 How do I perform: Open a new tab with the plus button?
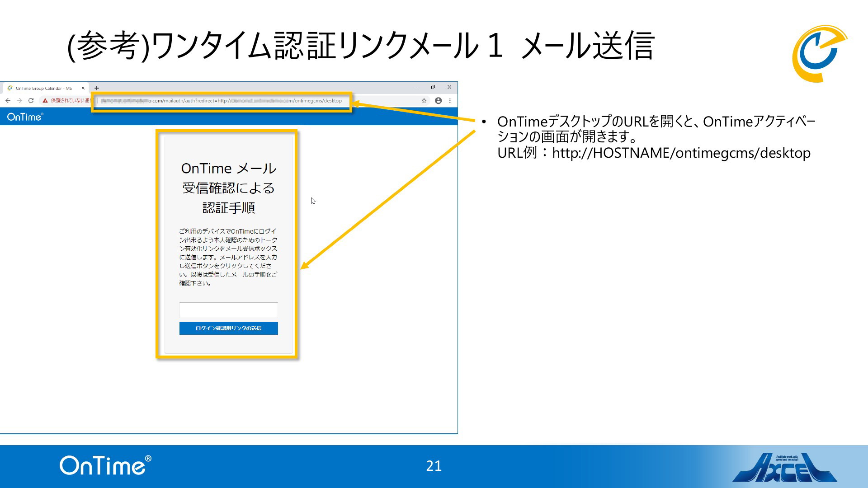[97, 88]
